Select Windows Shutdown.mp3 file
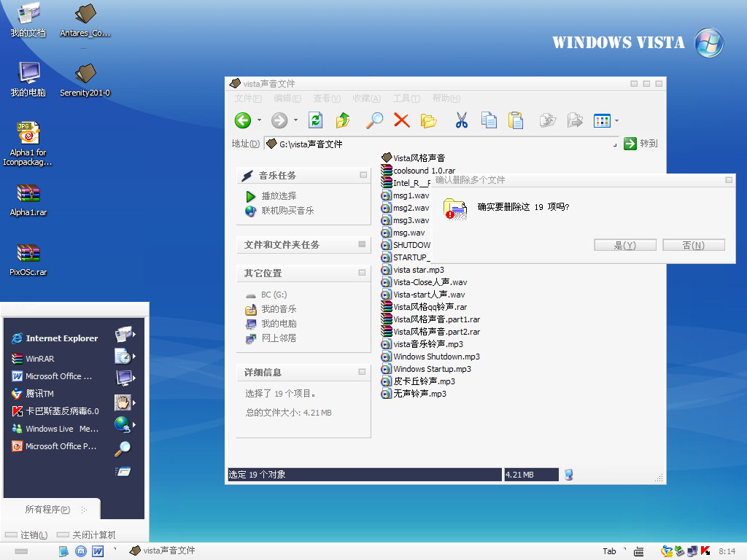This screenshot has width=747, height=560. [x=430, y=356]
